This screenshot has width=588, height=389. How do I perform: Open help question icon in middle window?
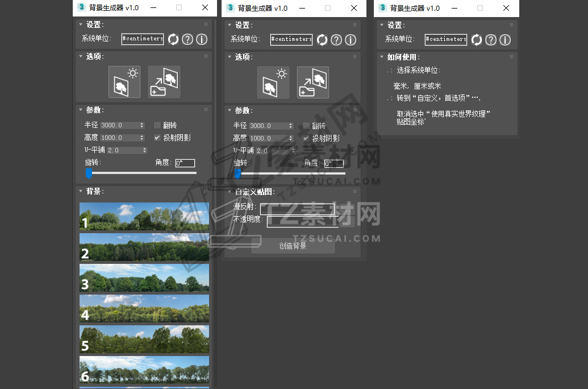(x=336, y=40)
